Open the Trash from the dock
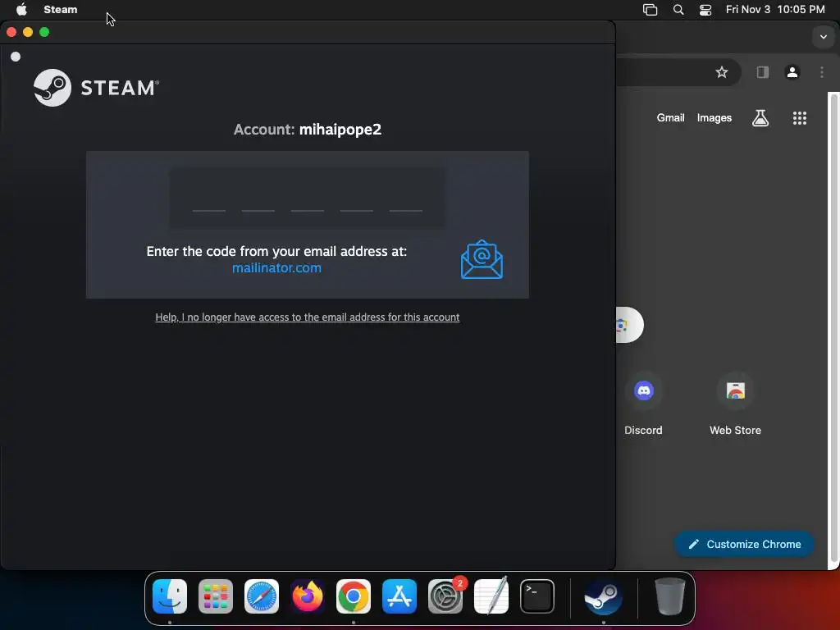Image resolution: width=840 pixels, height=630 pixels. [x=669, y=596]
